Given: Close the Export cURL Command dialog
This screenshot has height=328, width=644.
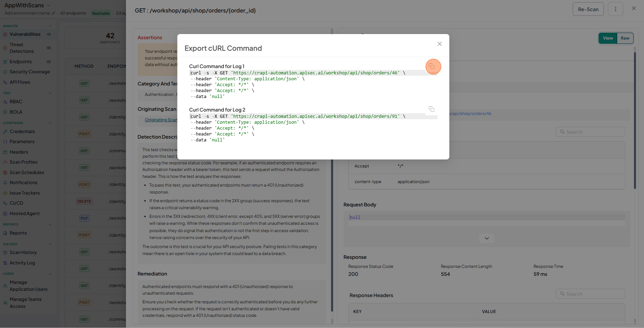Looking at the screenshot, I should pyautogui.click(x=440, y=44).
